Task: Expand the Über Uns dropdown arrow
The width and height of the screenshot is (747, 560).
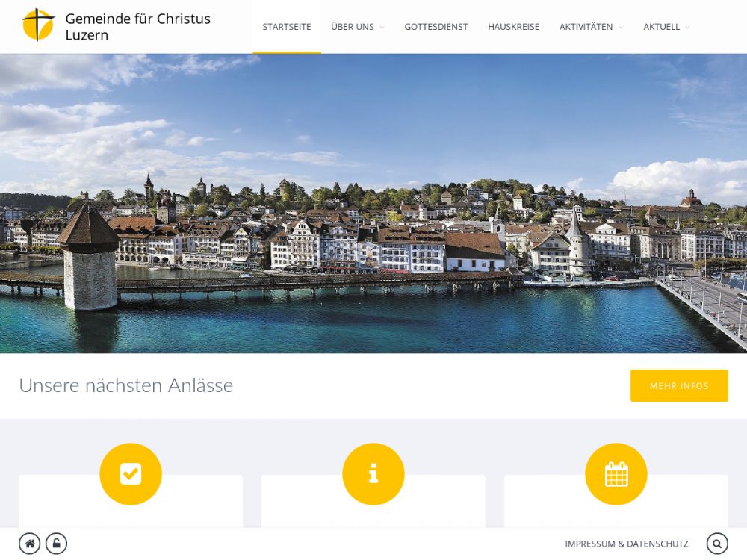Action: tap(382, 28)
